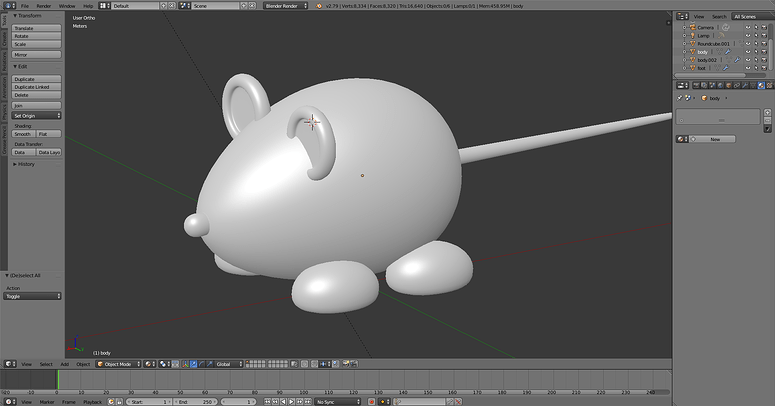Collapse the Transform panel
Screen dimensions: 775x406
pos(27,16)
